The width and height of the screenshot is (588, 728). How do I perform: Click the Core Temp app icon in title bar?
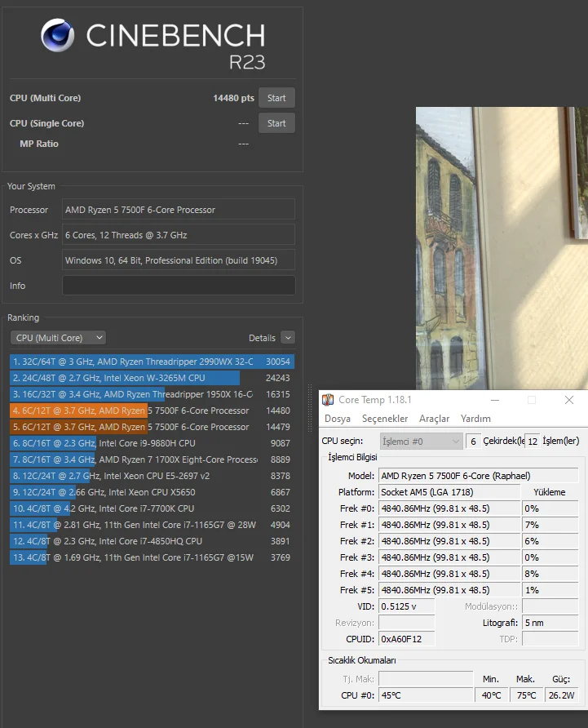pos(328,400)
